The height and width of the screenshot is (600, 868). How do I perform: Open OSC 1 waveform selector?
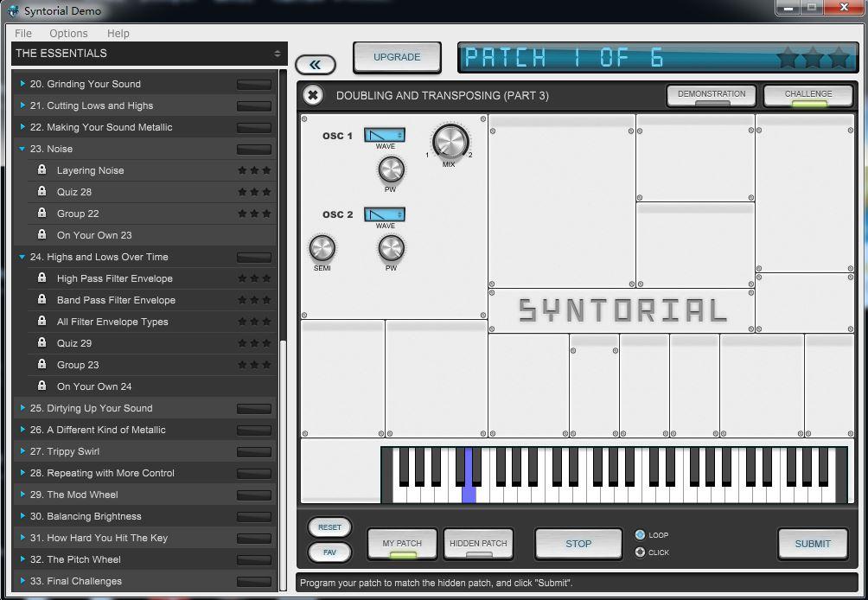pyautogui.click(x=384, y=135)
